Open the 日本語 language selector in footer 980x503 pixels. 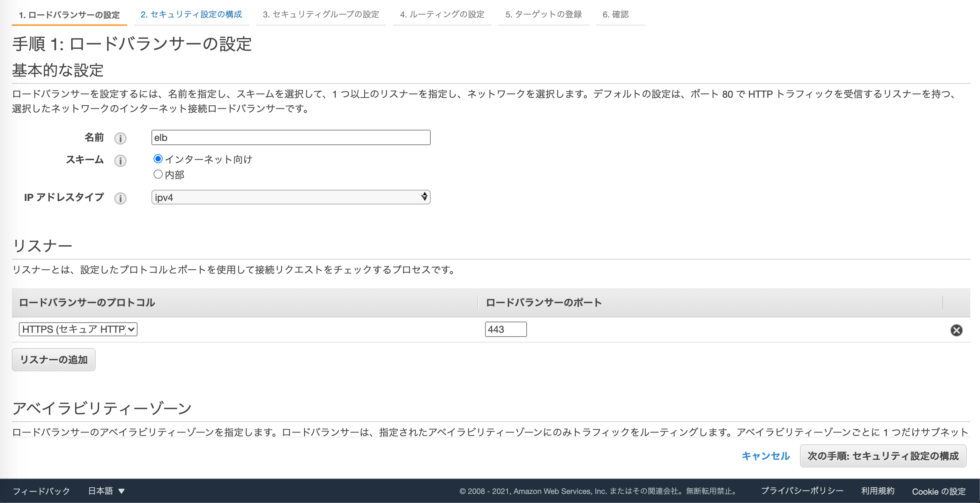point(106,491)
